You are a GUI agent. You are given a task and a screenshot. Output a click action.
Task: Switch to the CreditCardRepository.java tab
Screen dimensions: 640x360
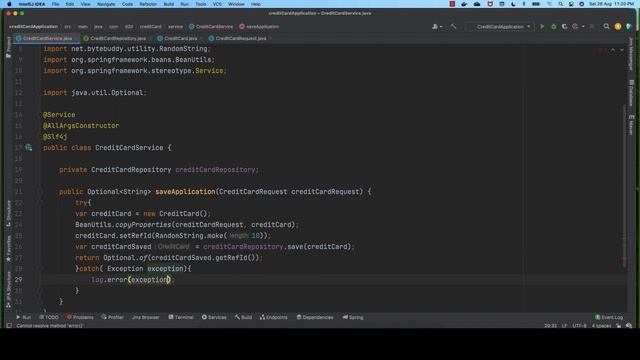(x=115, y=38)
